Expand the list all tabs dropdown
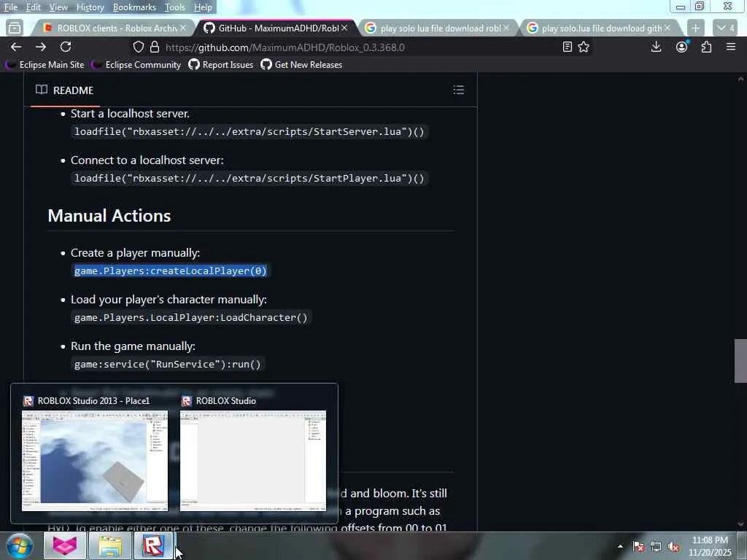Image resolution: width=747 pixels, height=560 pixels. [x=727, y=28]
